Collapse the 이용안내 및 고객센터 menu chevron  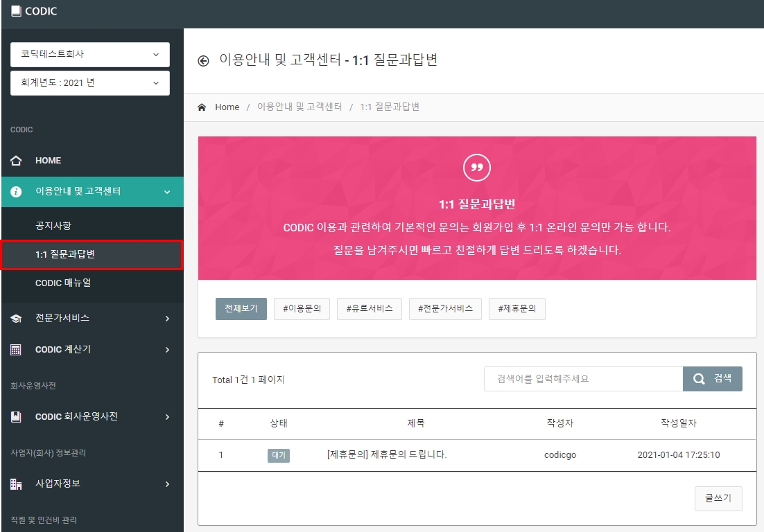(x=167, y=192)
